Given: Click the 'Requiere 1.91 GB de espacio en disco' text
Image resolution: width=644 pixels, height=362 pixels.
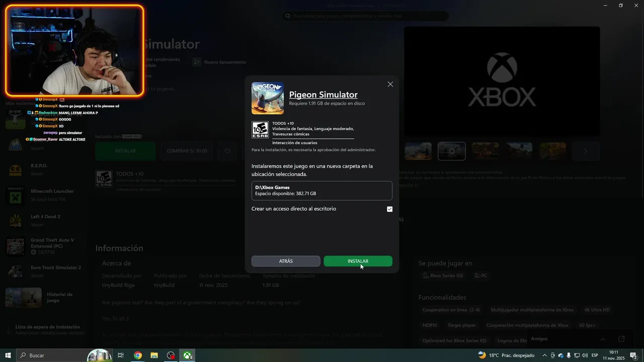Looking at the screenshot, I should tap(327, 104).
